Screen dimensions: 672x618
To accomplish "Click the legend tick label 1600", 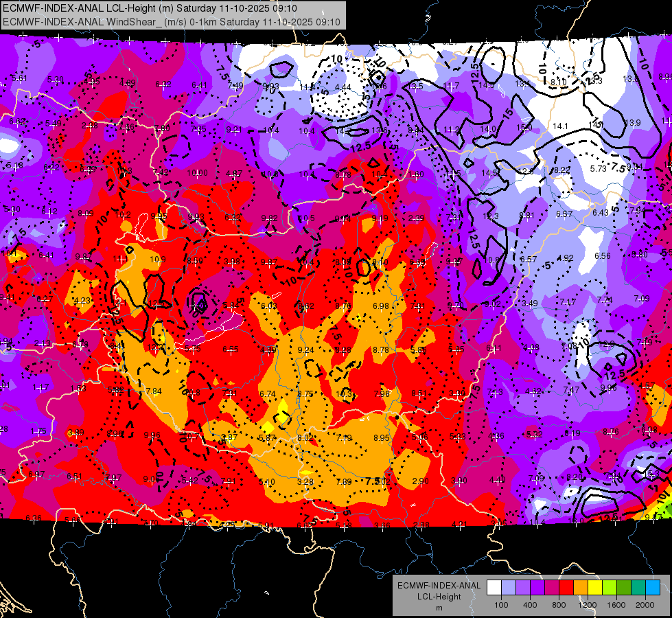I will [616, 605].
